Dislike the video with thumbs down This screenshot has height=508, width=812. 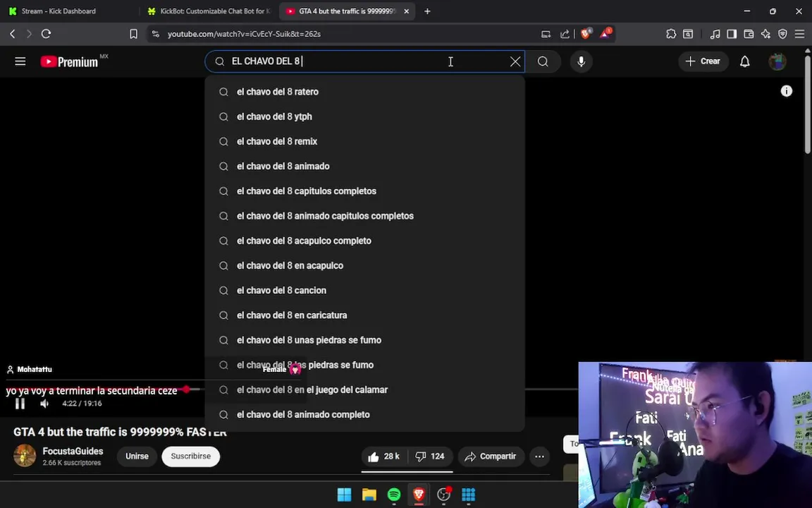coord(431,456)
